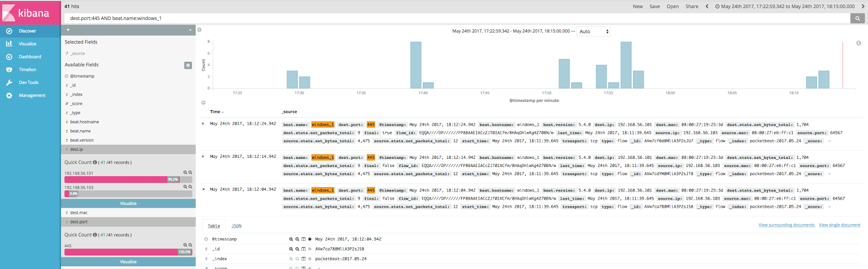
Task: Click Share in the top menu
Action: [x=692, y=7]
